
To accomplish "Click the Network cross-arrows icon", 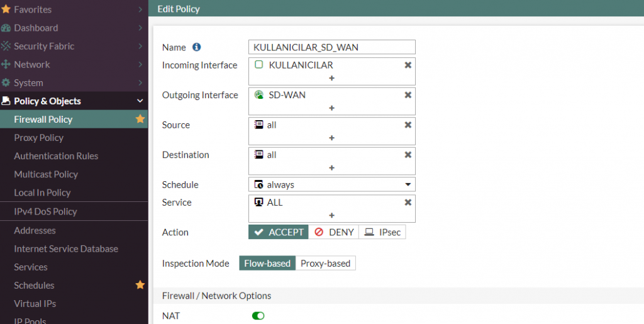I will point(6,64).
